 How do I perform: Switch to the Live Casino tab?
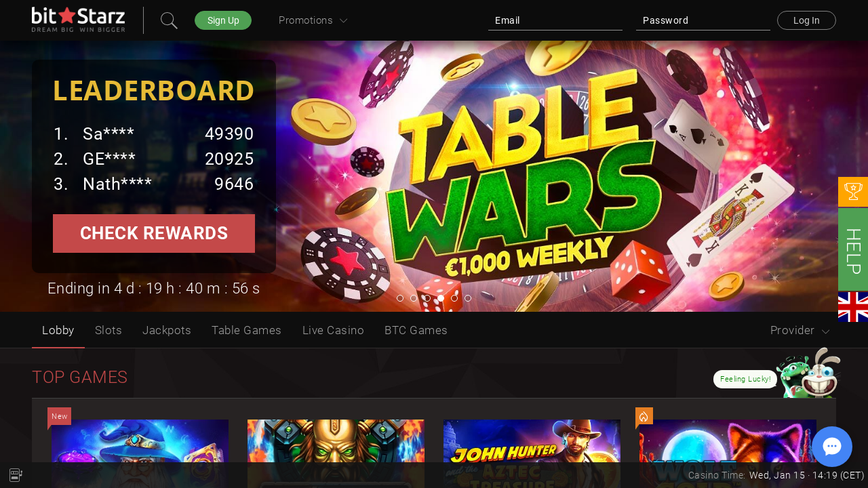coord(333,331)
